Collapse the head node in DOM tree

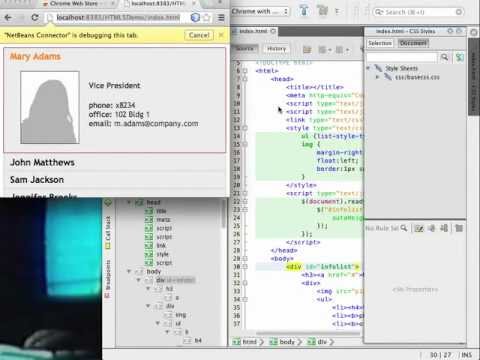pyautogui.click(x=129, y=202)
